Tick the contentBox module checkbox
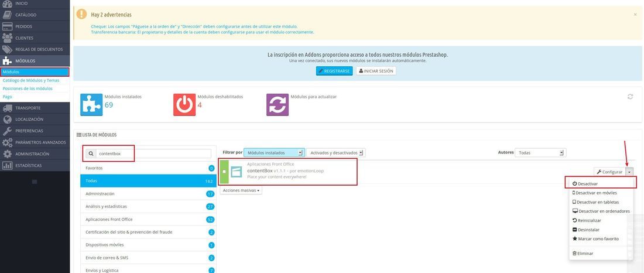This screenshot has height=273, width=644. click(224, 172)
